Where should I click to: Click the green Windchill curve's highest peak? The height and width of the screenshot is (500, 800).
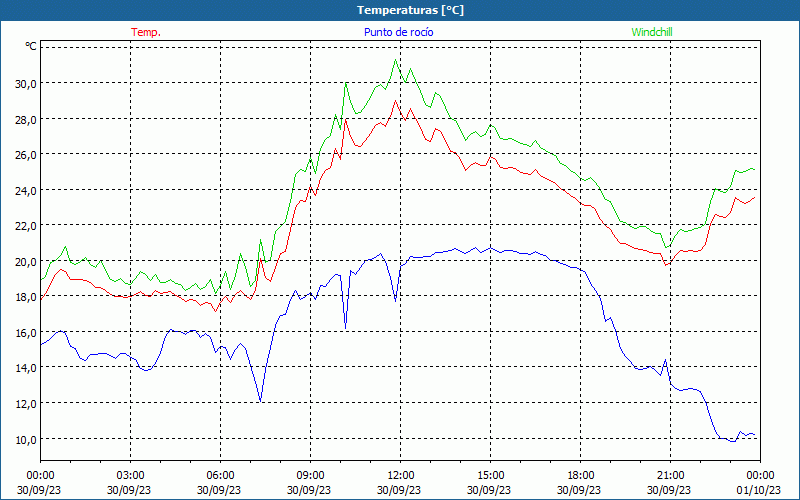396,60
